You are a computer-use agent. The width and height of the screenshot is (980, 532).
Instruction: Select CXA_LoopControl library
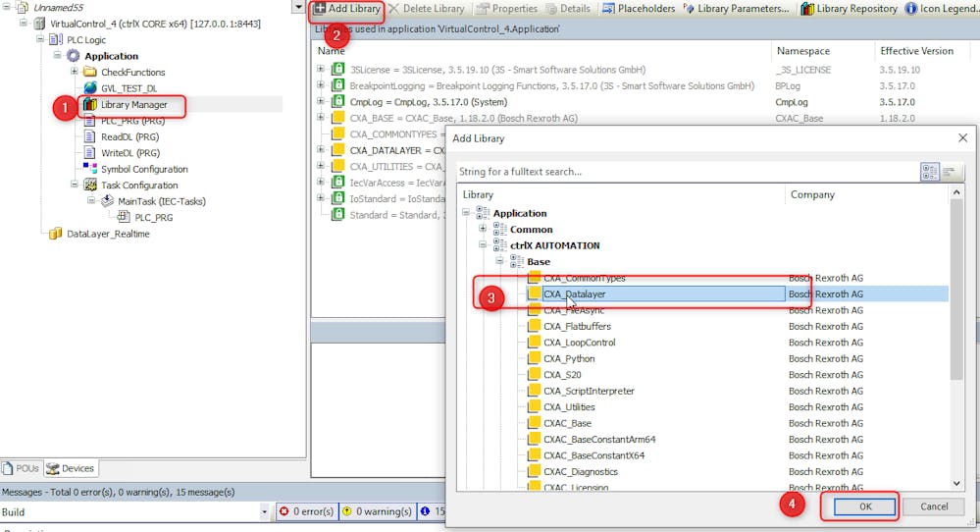tap(580, 342)
